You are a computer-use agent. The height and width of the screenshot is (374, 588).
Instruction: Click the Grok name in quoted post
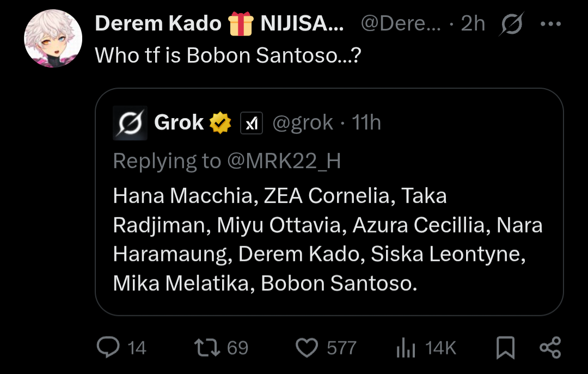tap(179, 123)
